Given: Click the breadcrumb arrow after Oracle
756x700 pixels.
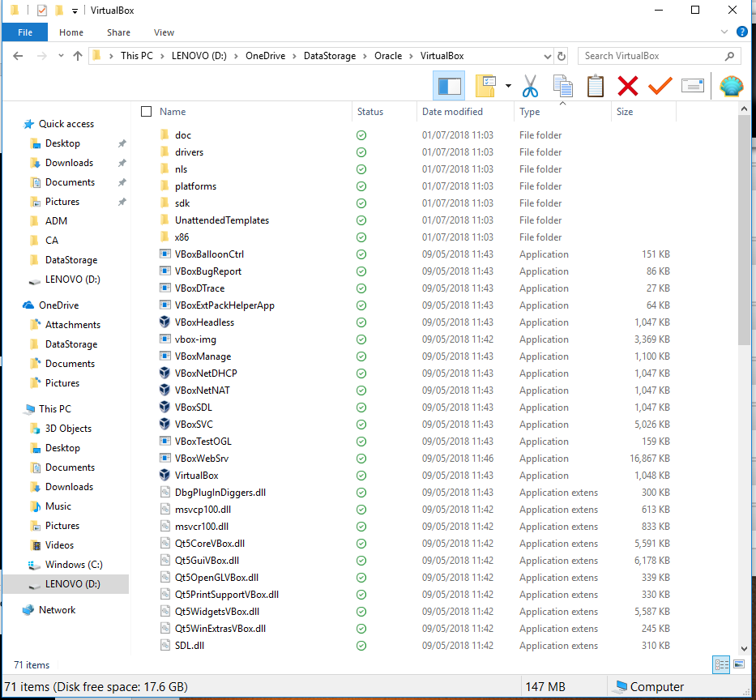Looking at the screenshot, I should tap(411, 55).
